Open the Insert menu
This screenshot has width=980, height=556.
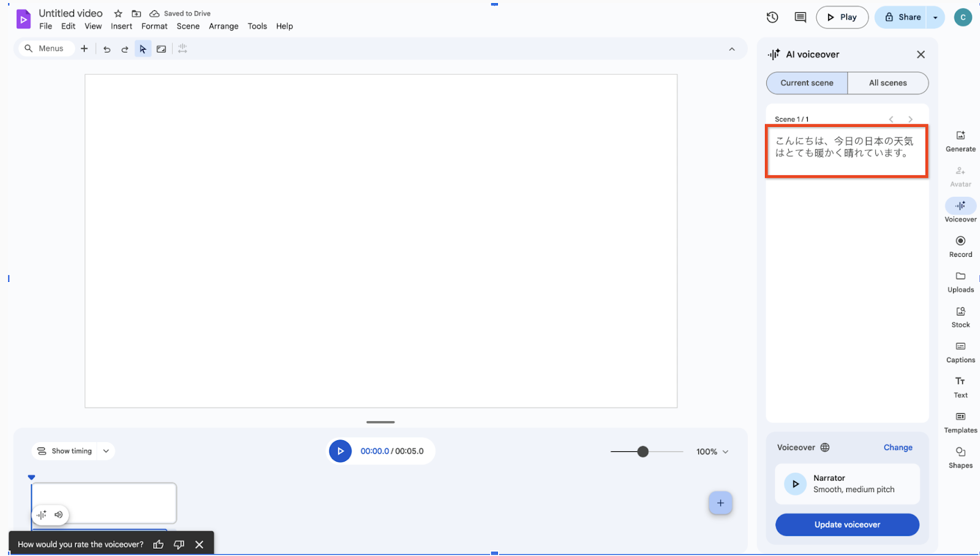pos(121,26)
